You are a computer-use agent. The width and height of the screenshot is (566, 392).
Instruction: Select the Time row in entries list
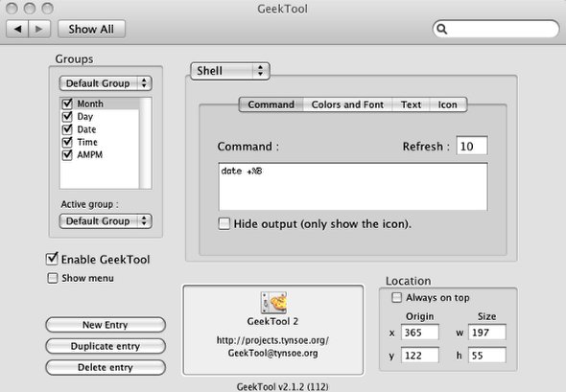point(100,142)
